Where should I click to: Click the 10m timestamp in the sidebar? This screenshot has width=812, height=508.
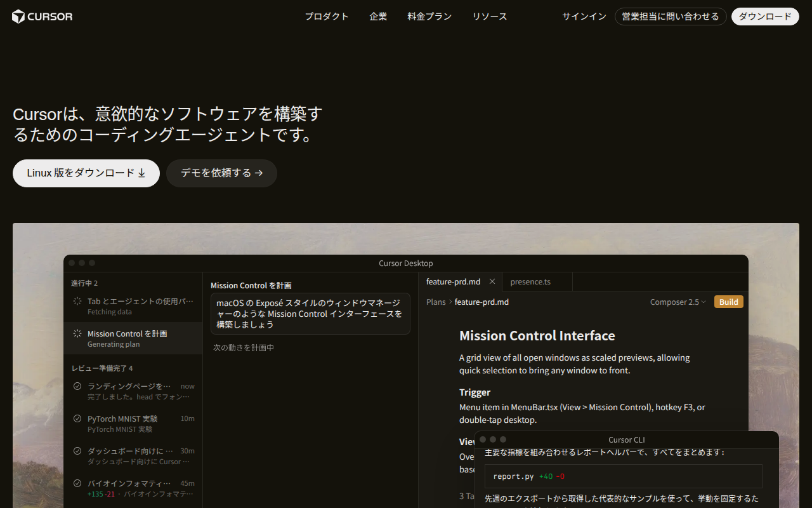pos(188,418)
